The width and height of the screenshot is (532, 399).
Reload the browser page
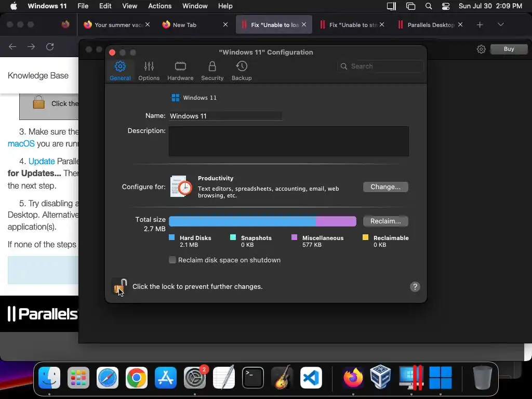(x=50, y=46)
